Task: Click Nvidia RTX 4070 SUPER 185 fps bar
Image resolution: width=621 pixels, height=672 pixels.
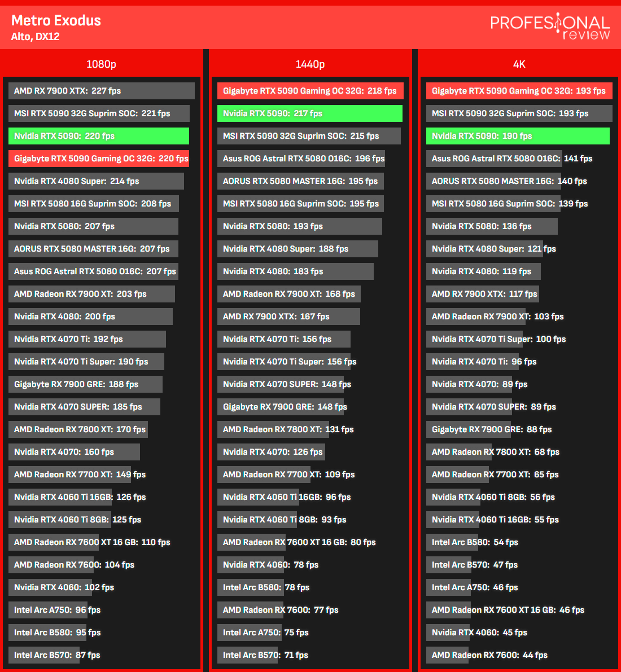Action: pyautogui.click(x=85, y=407)
